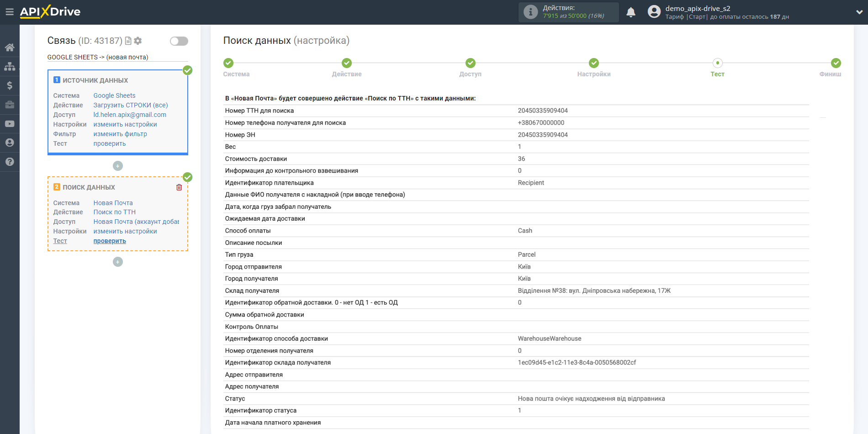Select warehouse value Відділення №38
Screen dimensions: 868x434
coord(594,291)
